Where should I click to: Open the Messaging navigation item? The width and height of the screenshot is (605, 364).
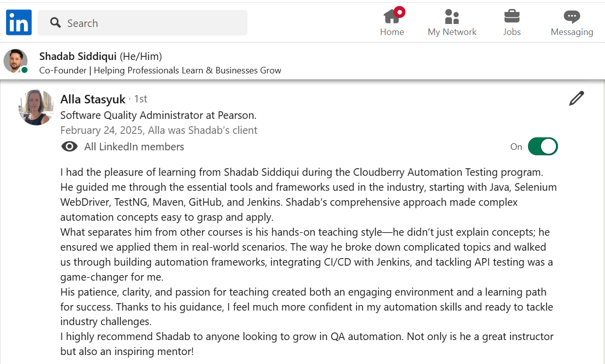click(571, 23)
